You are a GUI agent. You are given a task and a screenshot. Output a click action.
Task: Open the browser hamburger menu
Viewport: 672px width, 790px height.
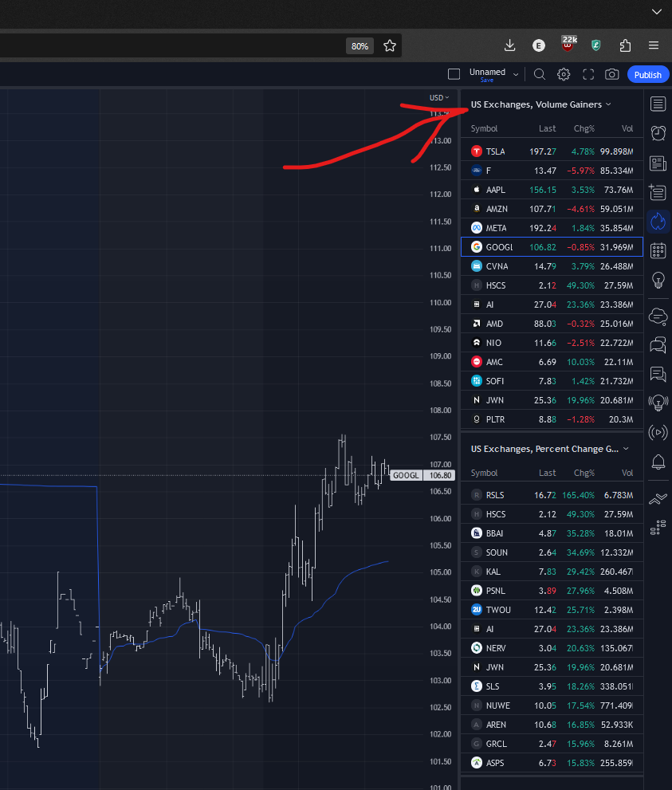[654, 45]
